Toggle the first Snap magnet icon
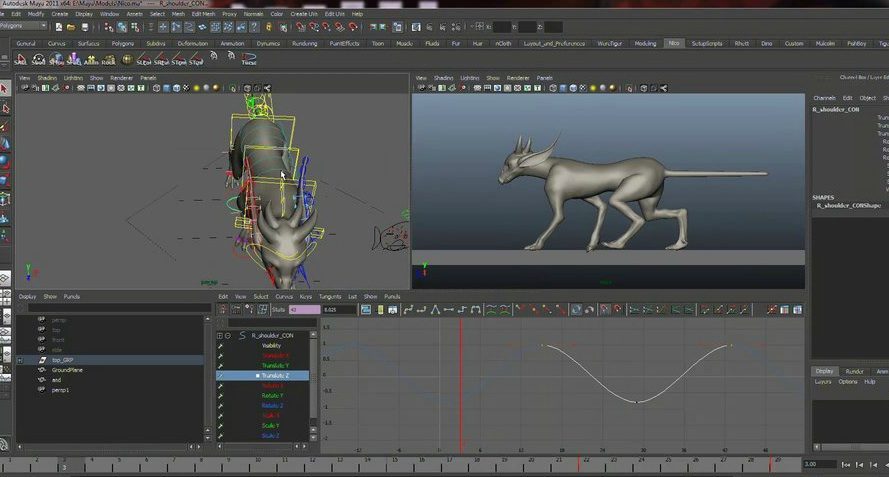This screenshot has height=477, width=889. click(300, 27)
